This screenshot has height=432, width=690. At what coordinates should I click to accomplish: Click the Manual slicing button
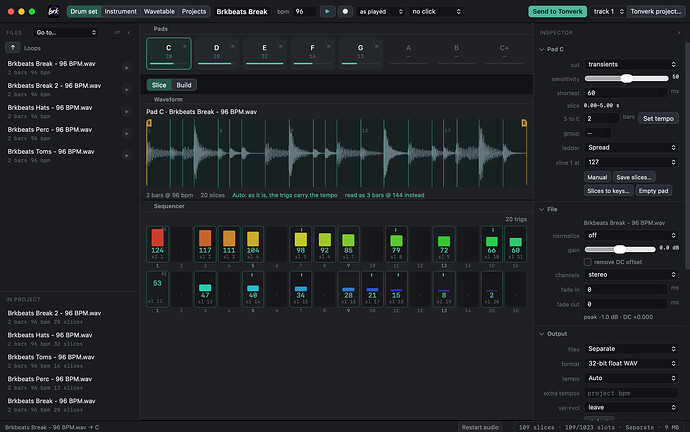(x=597, y=177)
